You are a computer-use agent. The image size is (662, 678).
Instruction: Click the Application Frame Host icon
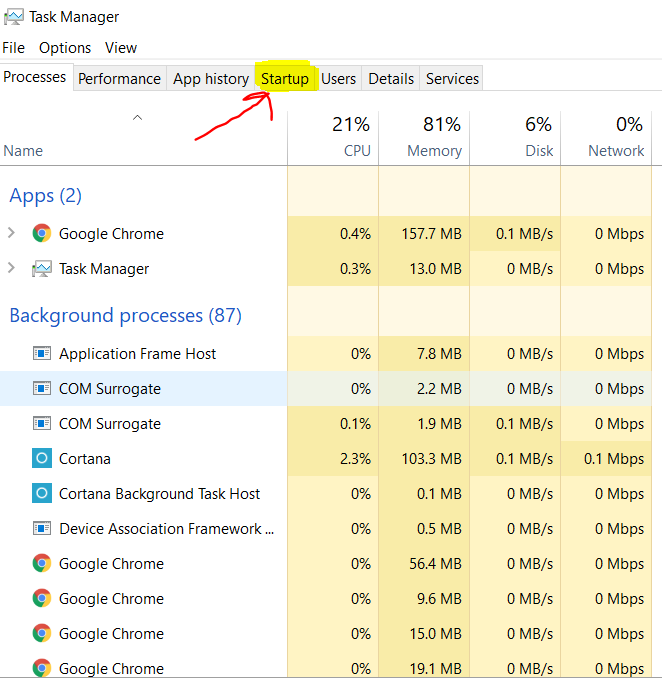point(41,354)
